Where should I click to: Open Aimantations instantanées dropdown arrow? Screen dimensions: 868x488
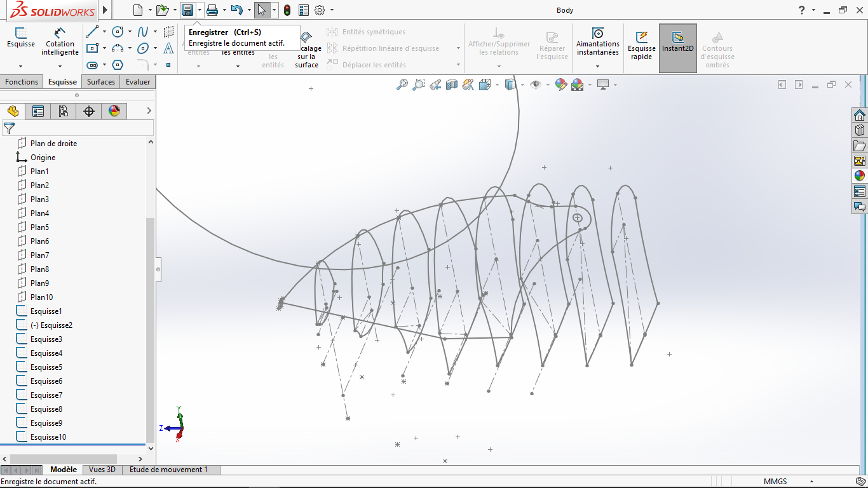click(x=598, y=66)
